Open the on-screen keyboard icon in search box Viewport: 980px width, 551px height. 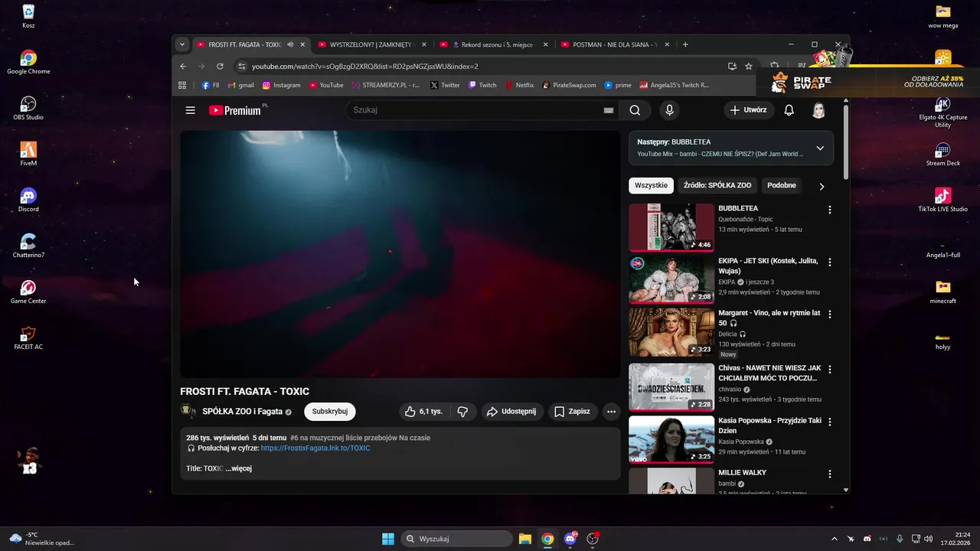click(x=609, y=110)
